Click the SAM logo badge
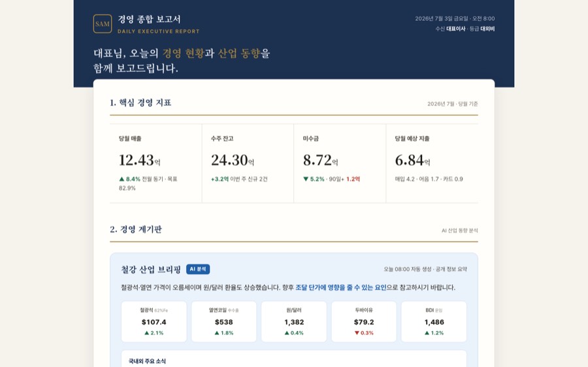The image size is (588, 367). (103, 24)
